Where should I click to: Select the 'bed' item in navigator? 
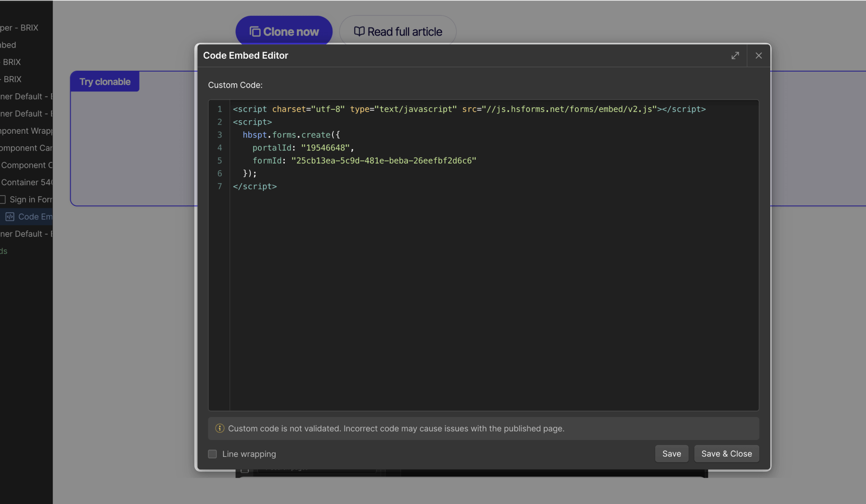click(26, 45)
